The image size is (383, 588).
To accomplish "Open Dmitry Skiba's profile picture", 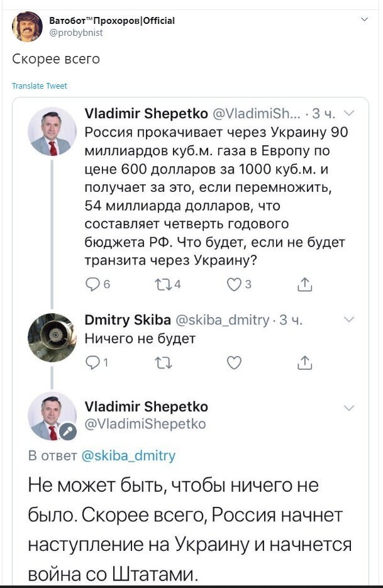I will pyautogui.click(x=52, y=337).
